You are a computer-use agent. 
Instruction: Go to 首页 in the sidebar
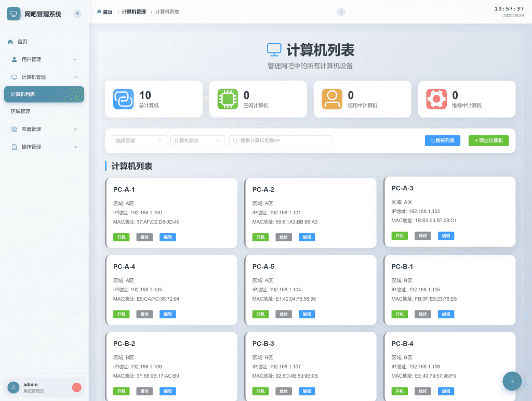pos(22,42)
